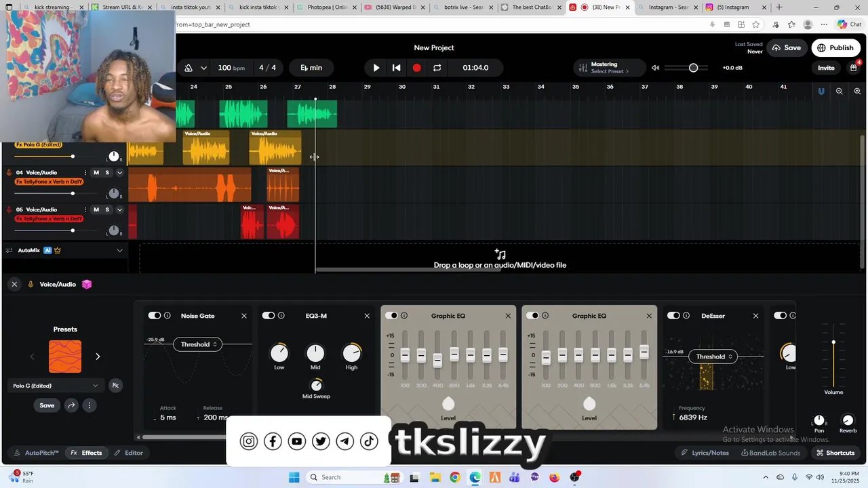Bypass all effects with the Fx-off icon

pos(115,386)
